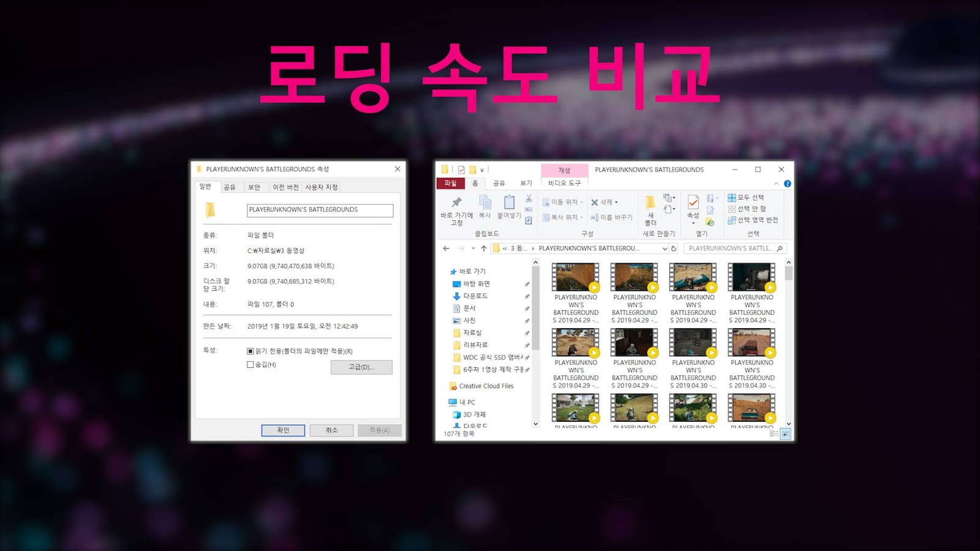
Task: Click the file list vertical scrollbar down arrow
Action: tap(788, 424)
